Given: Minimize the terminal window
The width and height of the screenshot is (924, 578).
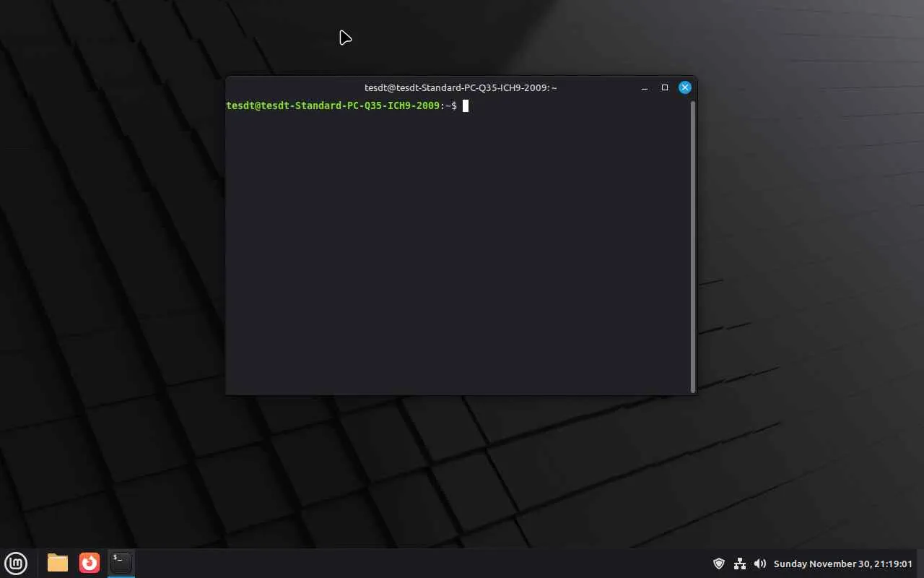Looking at the screenshot, I should tap(645, 87).
